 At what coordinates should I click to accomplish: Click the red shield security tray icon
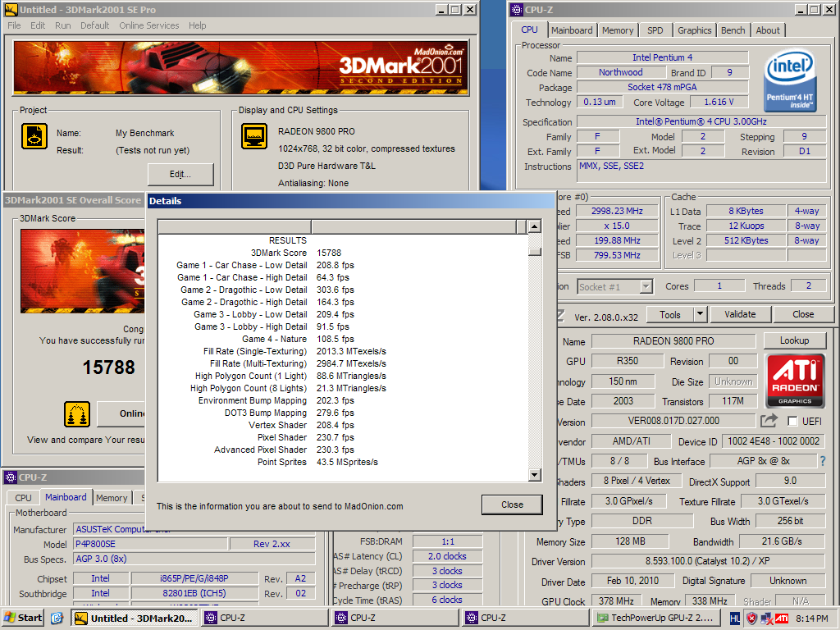pos(752,619)
